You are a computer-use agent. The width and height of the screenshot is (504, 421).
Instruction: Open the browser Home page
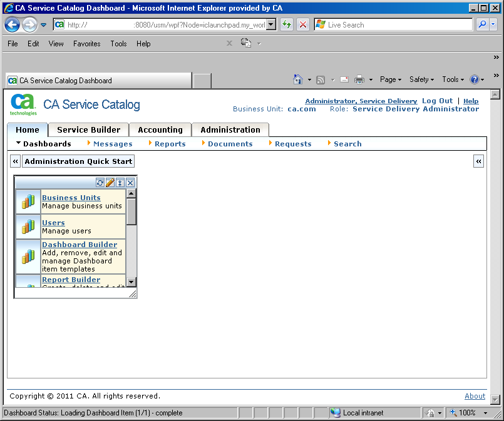click(x=298, y=79)
